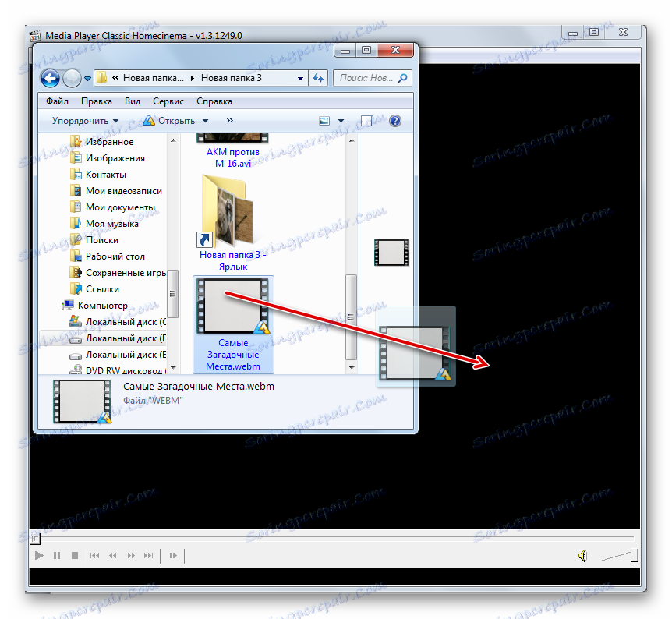The width and height of the screenshot is (672, 619).
Task: Click the change view icon
Action: pyautogui.click(x=324, y=121)
